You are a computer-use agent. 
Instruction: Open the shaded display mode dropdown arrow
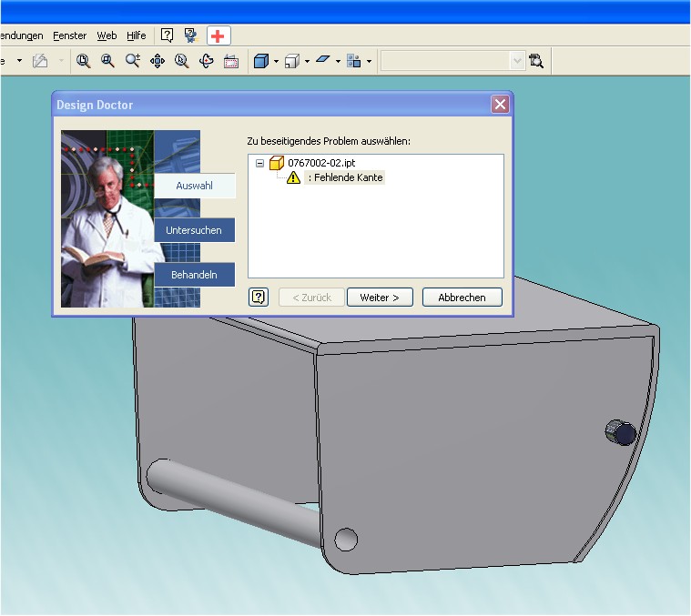coord(277,61)
